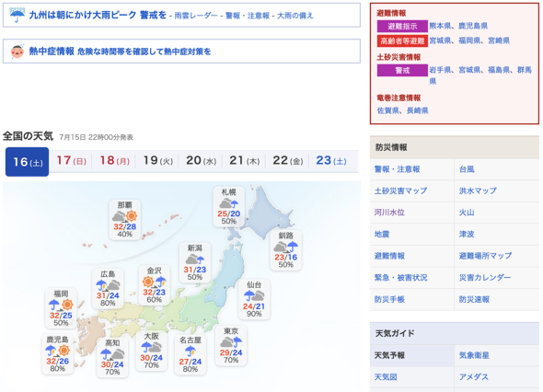Click Tokyo weather icon on map

(231, 342)
